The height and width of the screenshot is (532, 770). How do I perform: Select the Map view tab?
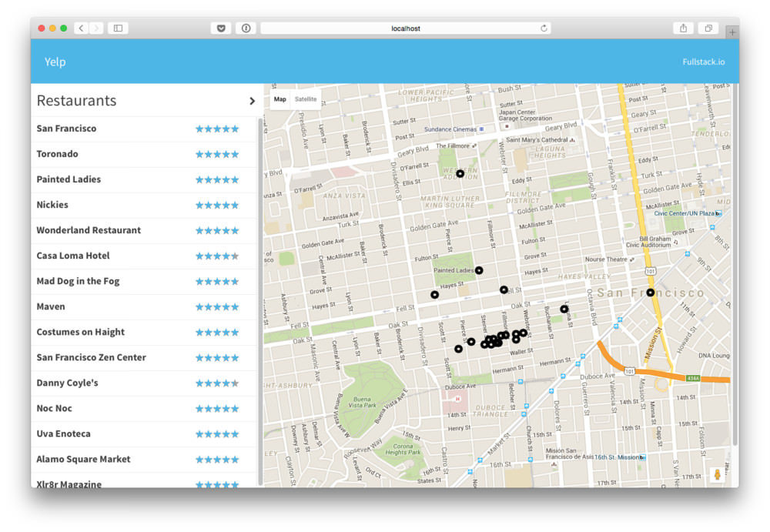tap(280, 99)
